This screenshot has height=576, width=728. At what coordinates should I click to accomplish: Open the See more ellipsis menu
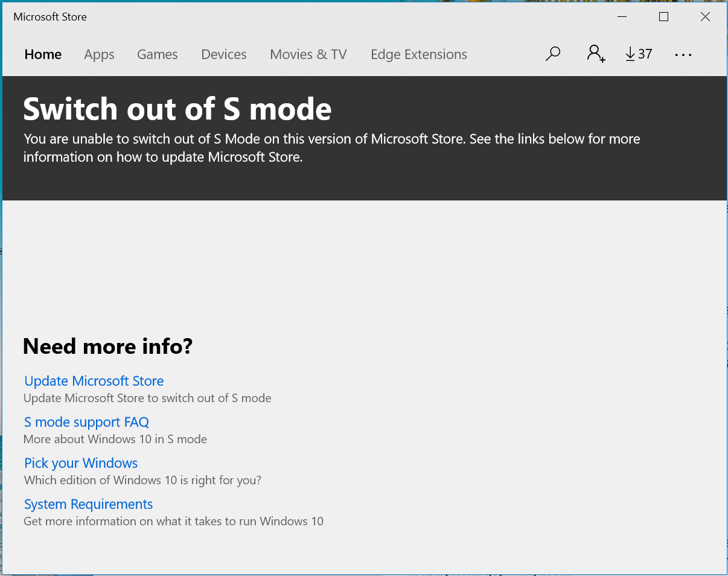point(683,55)
